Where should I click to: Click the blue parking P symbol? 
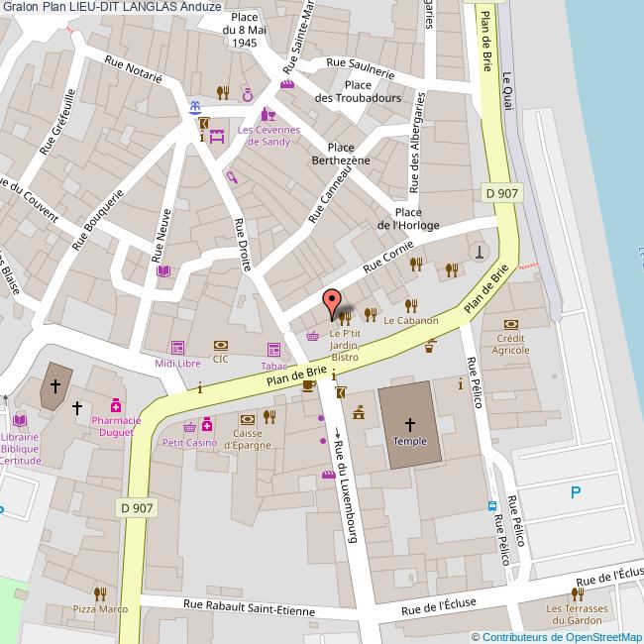click(x=576, y=492)
